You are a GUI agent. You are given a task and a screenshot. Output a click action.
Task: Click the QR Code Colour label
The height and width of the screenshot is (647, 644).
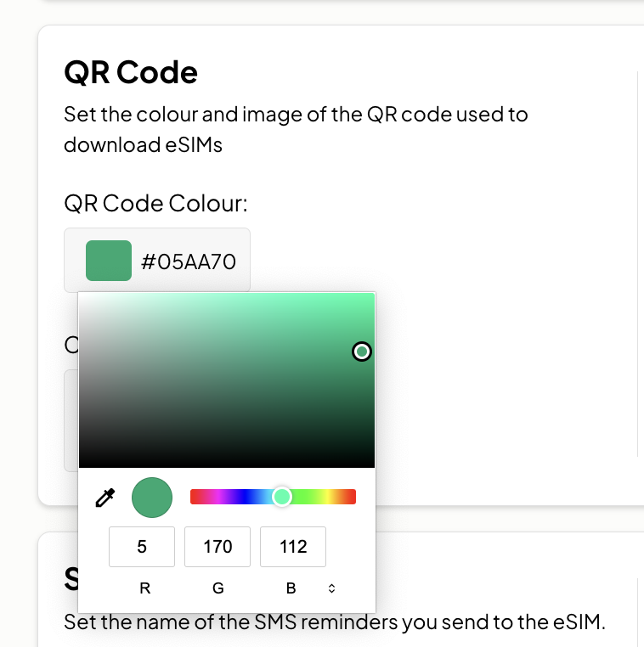[x=155, y=203]
